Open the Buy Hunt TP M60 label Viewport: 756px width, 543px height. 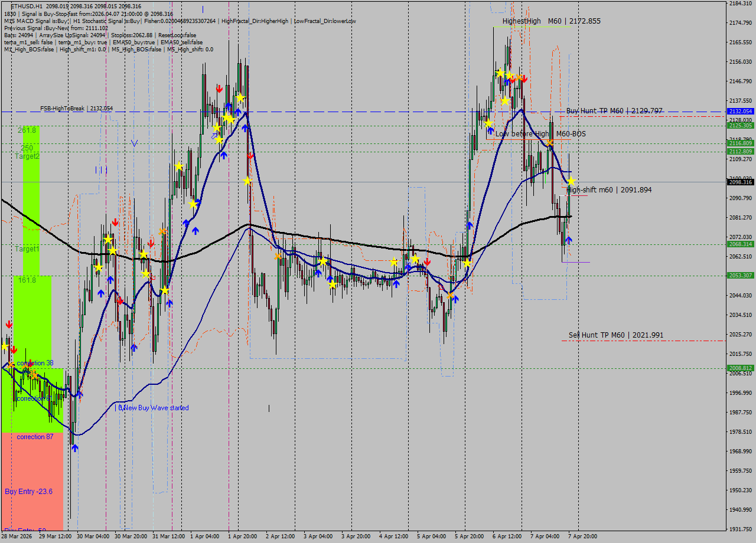point(614,110)
